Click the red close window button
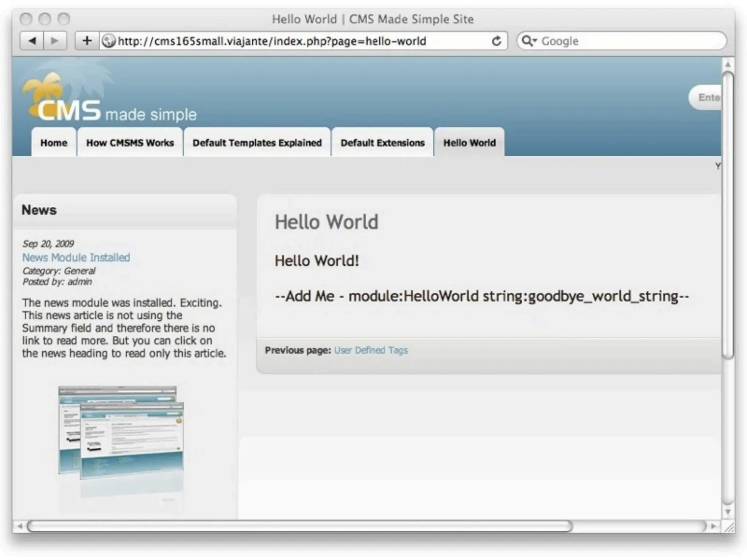 (26, 19)
